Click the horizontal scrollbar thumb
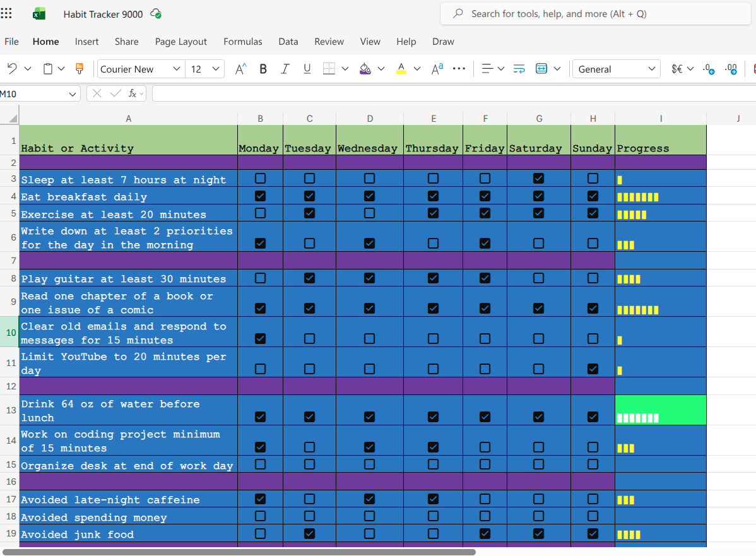 tap(239, 552)
